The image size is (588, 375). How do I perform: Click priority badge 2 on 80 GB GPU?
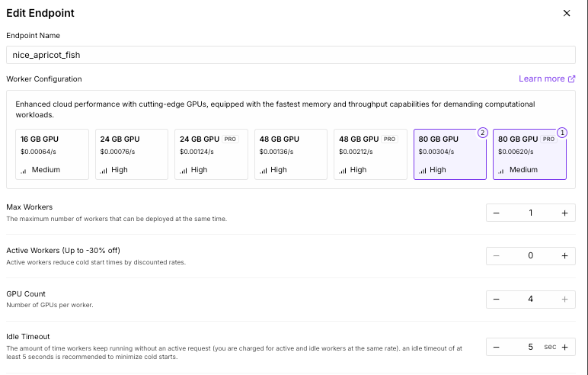click(482, 132)
